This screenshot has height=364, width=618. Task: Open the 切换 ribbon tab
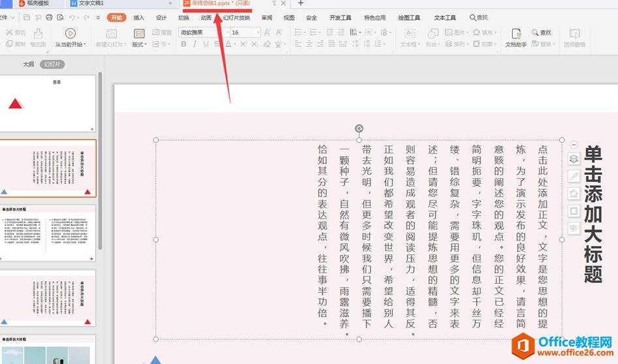183,18
